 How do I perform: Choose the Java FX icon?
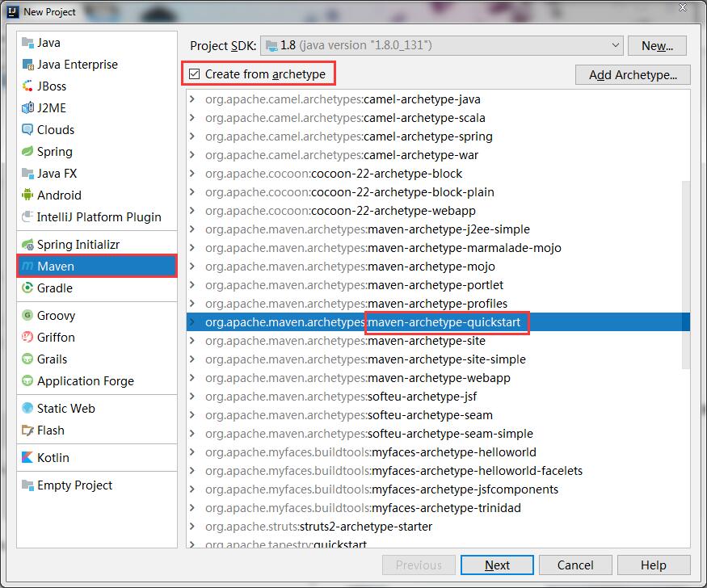27,173
